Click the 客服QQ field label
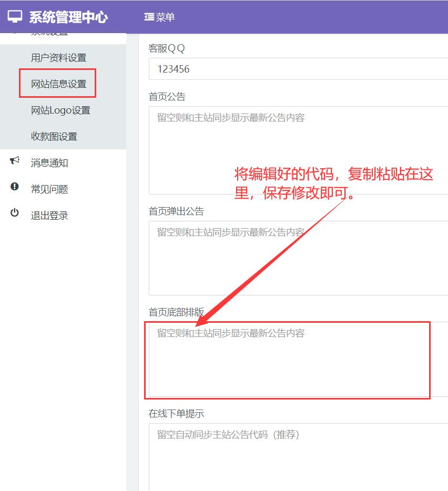 coord(167,48)
